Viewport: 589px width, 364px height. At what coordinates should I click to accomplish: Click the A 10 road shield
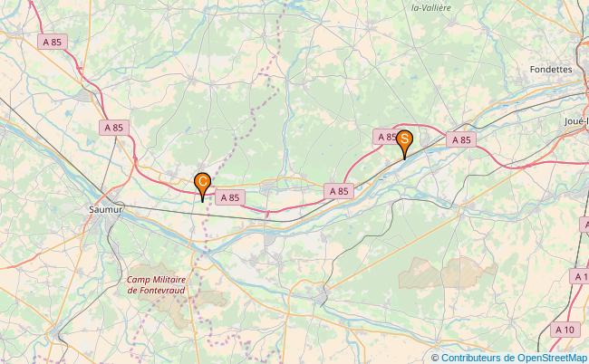click(565, 330)
